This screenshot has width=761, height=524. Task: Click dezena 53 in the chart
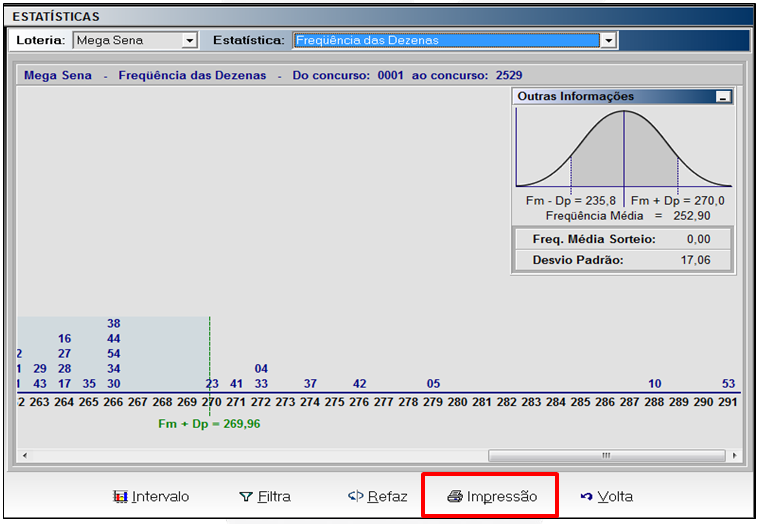click(x=728, y=384)
